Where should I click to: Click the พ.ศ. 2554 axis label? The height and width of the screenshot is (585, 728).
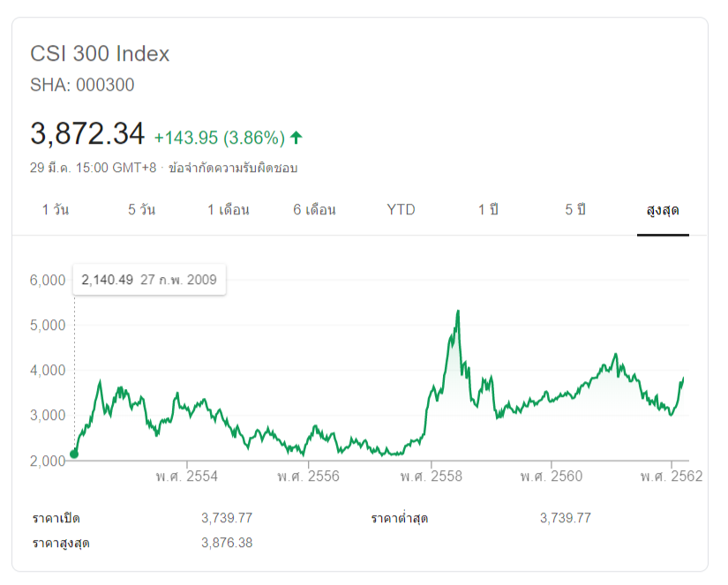click(187, 476)
